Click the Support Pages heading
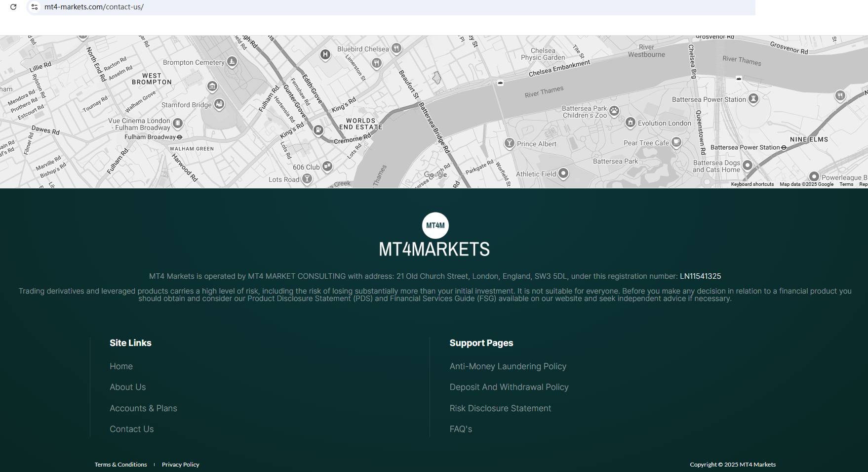The image size is (868, 472). [481, 343]
